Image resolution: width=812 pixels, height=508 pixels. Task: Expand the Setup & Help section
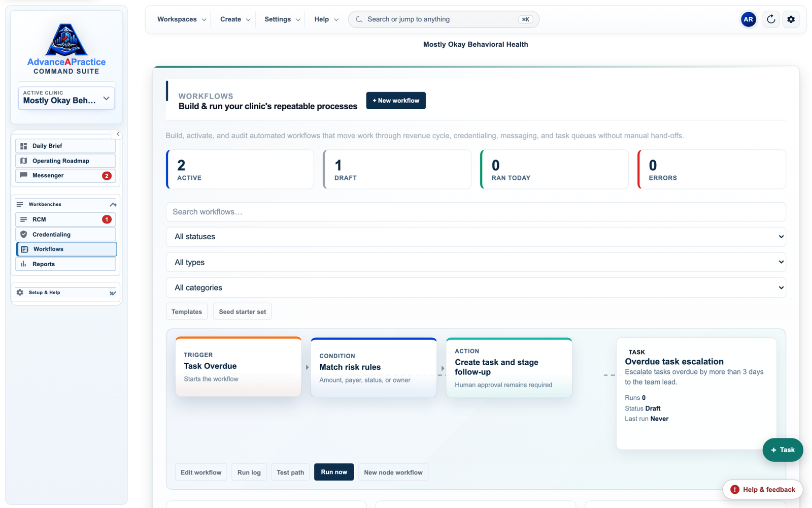pos(113,293)
